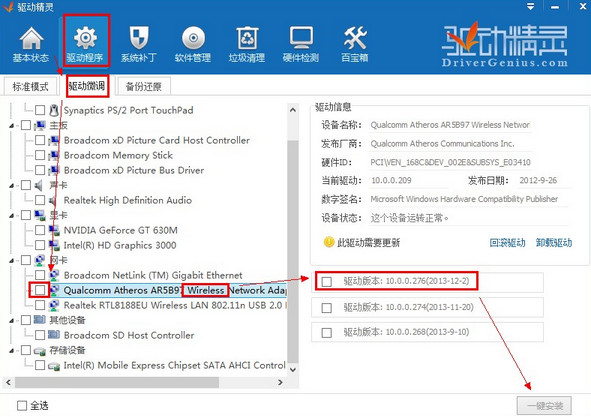Click the Realtek High Definition Audio icon
The image size is (591, 417).
(54, 200)
